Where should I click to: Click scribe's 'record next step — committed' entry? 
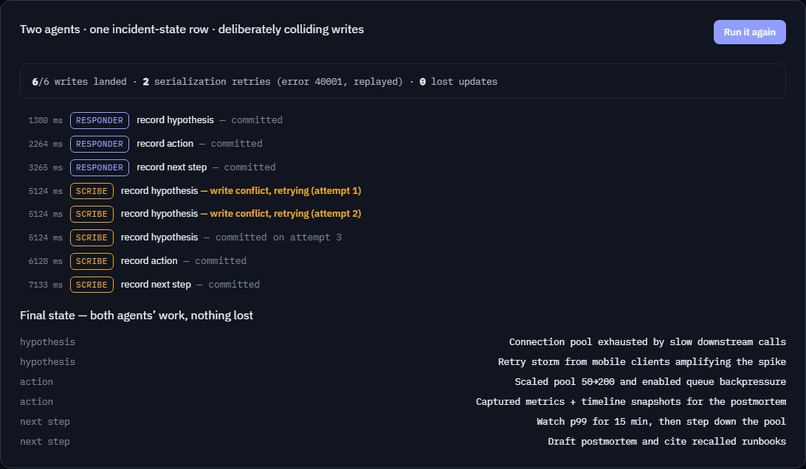pyautogui.click(x=190, y=284)
